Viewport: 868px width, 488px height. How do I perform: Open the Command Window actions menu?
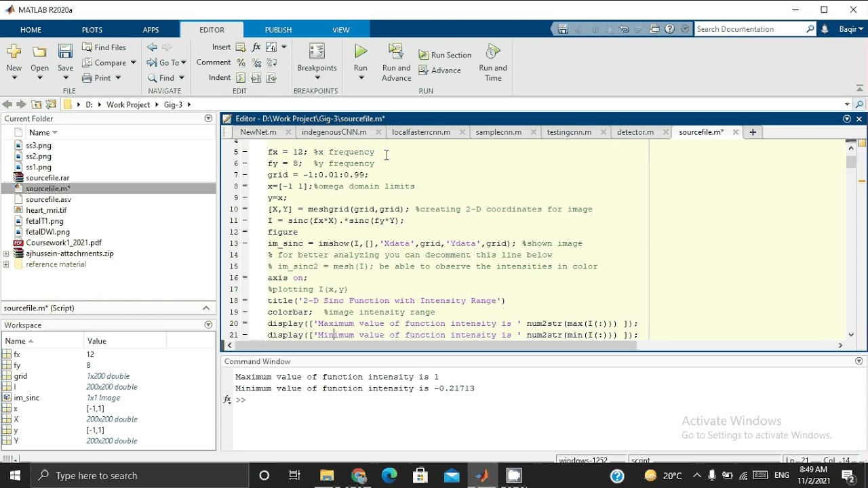[x=859, y=361]
